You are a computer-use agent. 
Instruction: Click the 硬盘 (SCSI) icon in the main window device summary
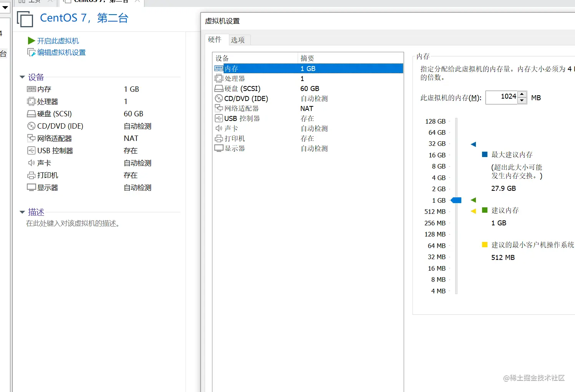click(x=31, y=114)
